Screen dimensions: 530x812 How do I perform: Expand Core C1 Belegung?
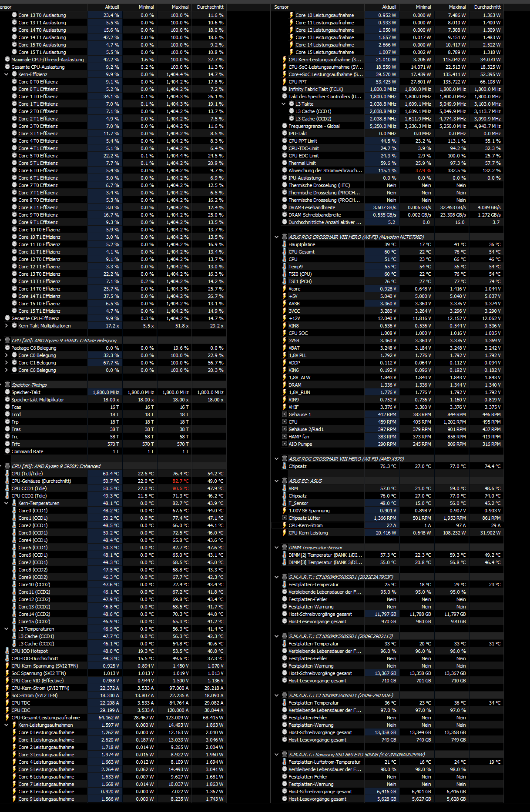[7, 363]
